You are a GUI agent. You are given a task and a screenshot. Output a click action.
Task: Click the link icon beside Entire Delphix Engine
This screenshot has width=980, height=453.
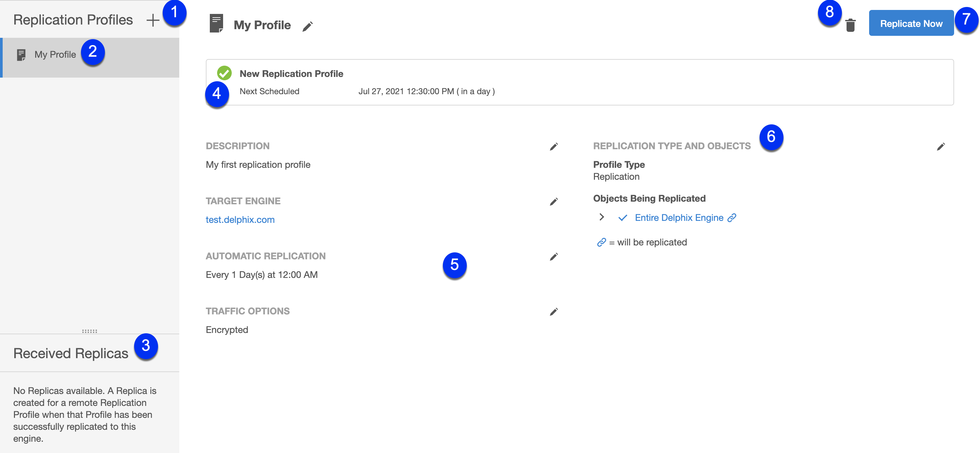click(x=732, y=218)
